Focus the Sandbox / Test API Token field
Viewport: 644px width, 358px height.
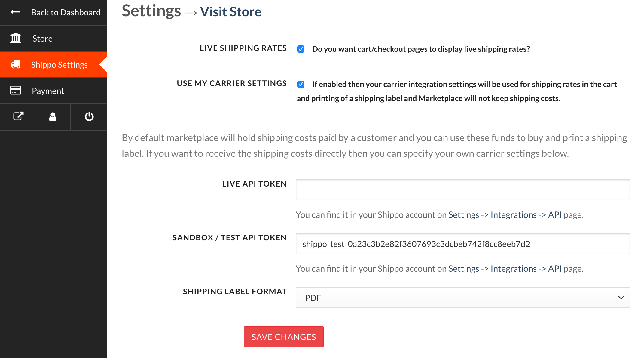(462, 244)
